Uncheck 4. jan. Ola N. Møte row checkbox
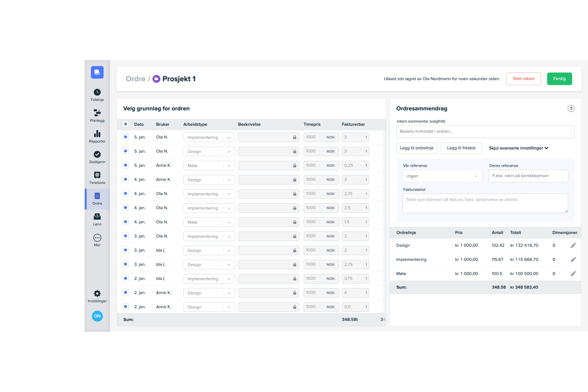588x392 pixels. click(125, 222)
